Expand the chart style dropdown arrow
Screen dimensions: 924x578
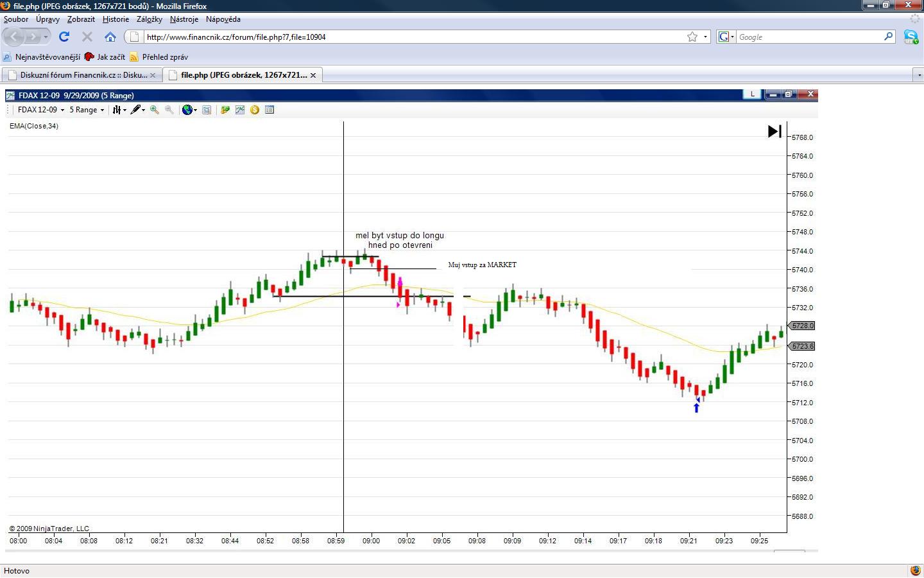tap(124, 110)
